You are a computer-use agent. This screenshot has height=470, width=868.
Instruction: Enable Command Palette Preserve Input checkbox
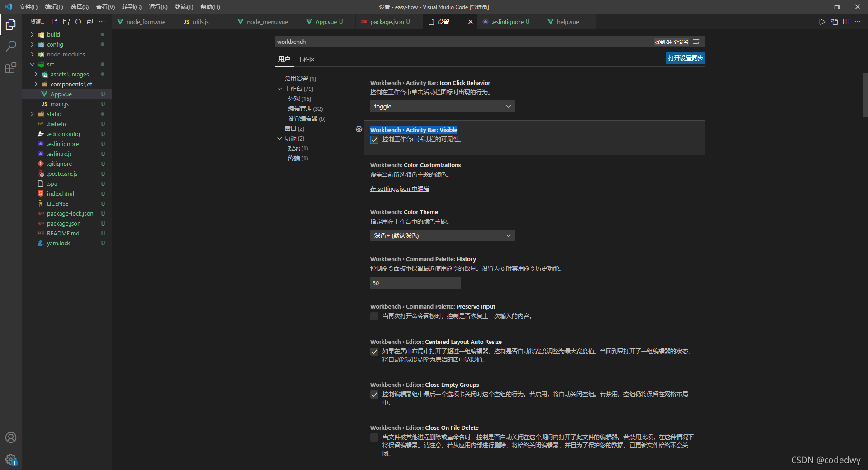pos(374,316)
